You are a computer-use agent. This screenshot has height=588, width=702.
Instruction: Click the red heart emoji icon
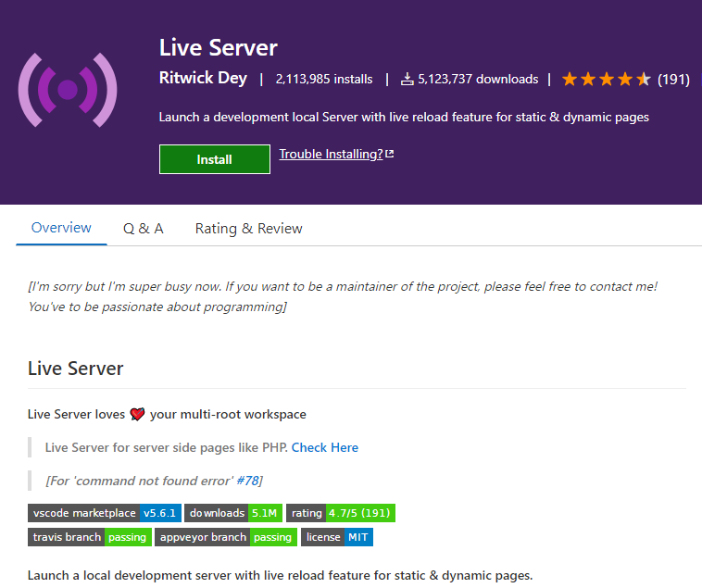pyautogui.click(x=137, y=414)
